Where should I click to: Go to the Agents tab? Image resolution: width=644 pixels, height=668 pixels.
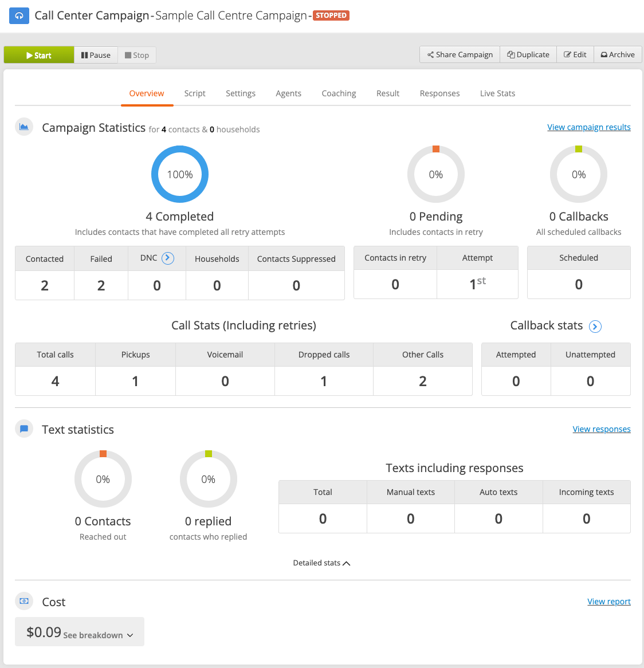click(288, 93)
